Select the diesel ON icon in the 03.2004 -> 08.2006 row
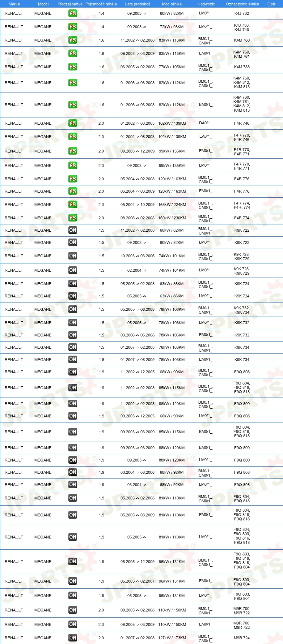 click(x=73, y=472)
